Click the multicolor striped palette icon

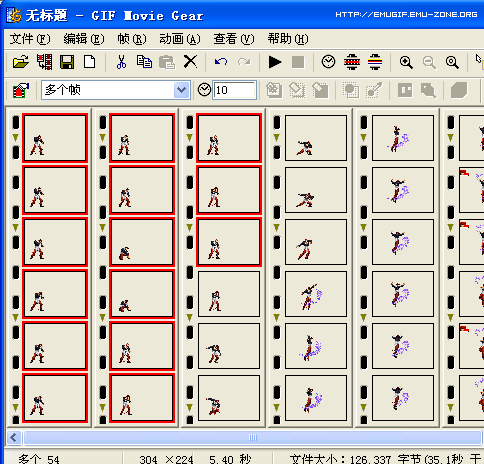pyautogui.click(x=375, y=62)
